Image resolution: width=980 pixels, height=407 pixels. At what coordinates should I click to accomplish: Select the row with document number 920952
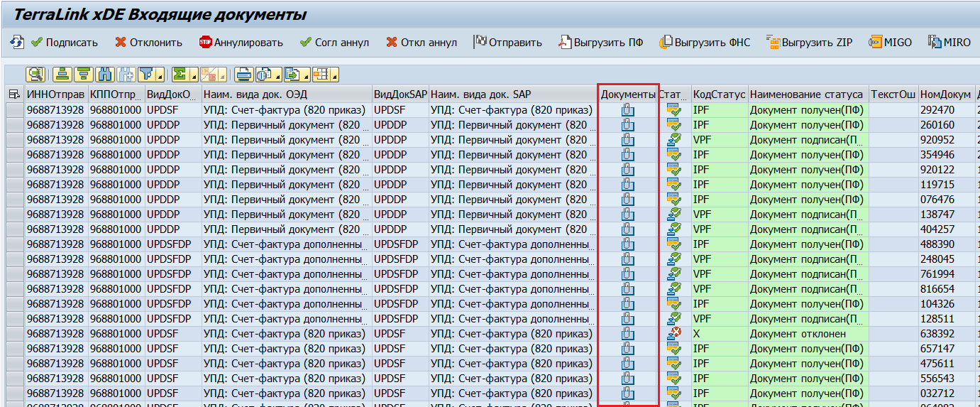(14, 140)
